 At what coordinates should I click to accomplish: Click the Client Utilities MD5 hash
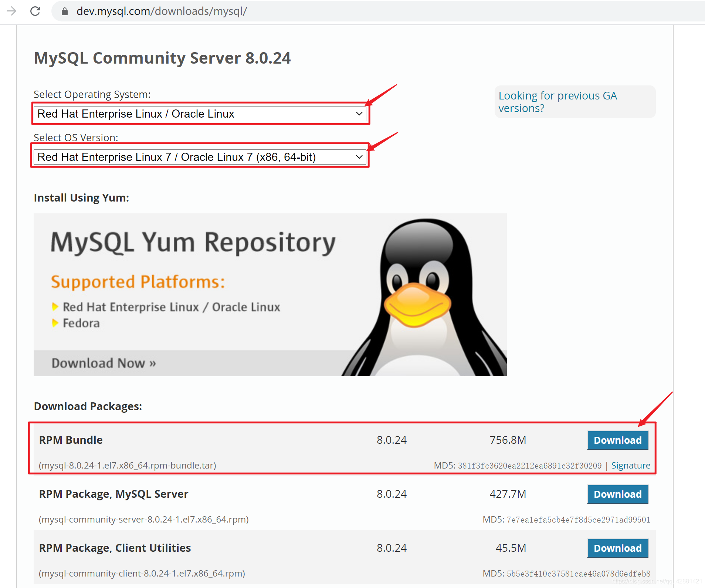579,574
